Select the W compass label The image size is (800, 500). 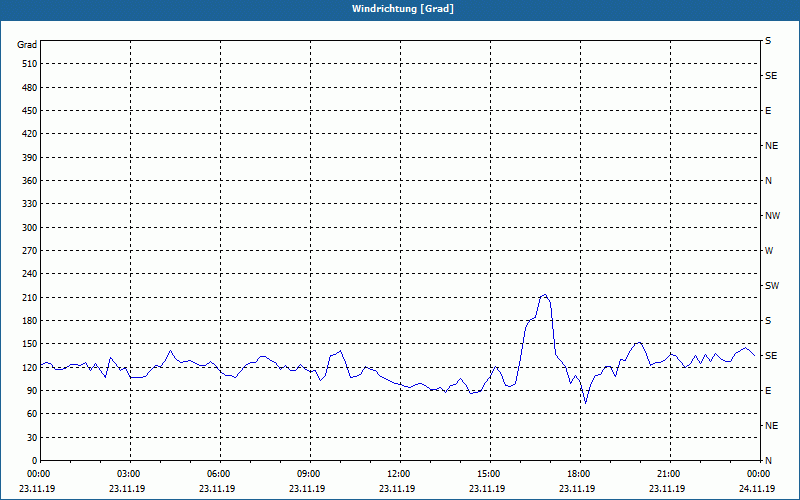(769, 251)
